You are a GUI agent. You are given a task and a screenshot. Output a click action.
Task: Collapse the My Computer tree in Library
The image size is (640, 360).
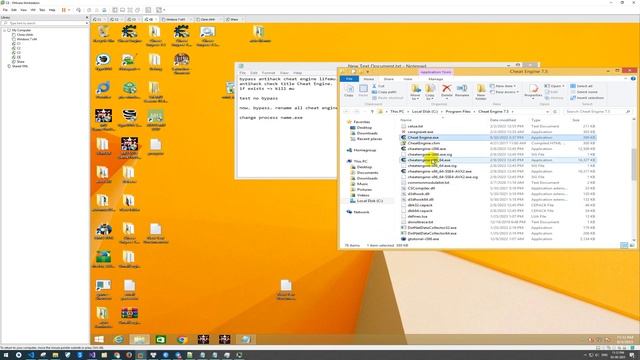point(4,30)
